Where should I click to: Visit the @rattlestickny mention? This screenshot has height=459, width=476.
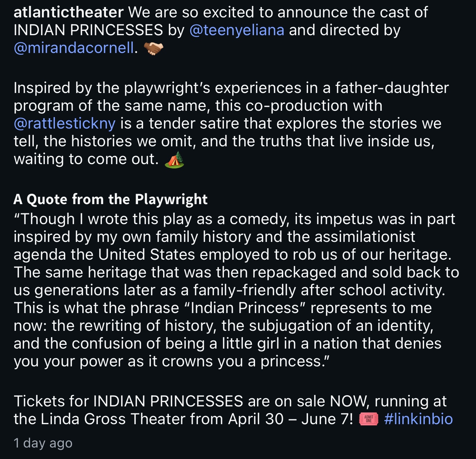[65, 123]
